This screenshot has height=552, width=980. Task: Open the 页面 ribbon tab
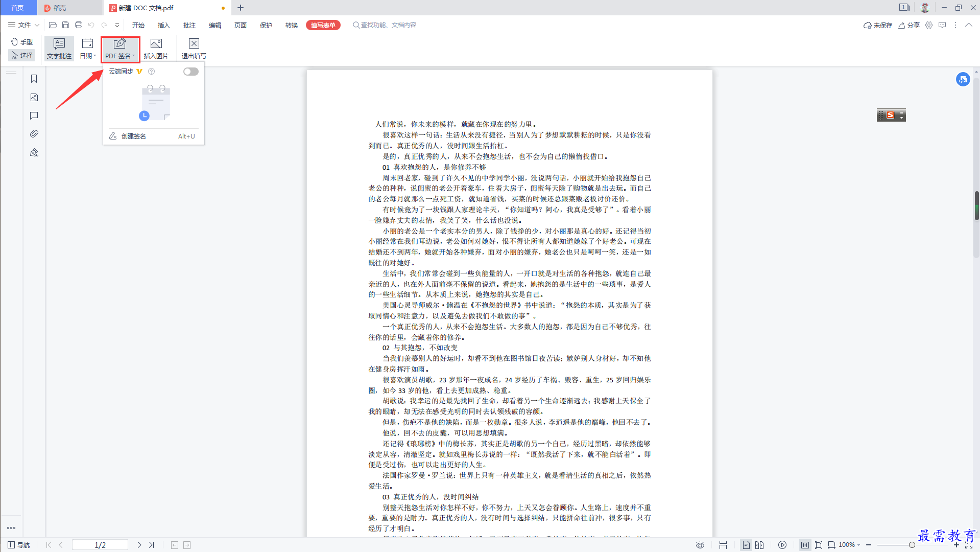(241, 25)
